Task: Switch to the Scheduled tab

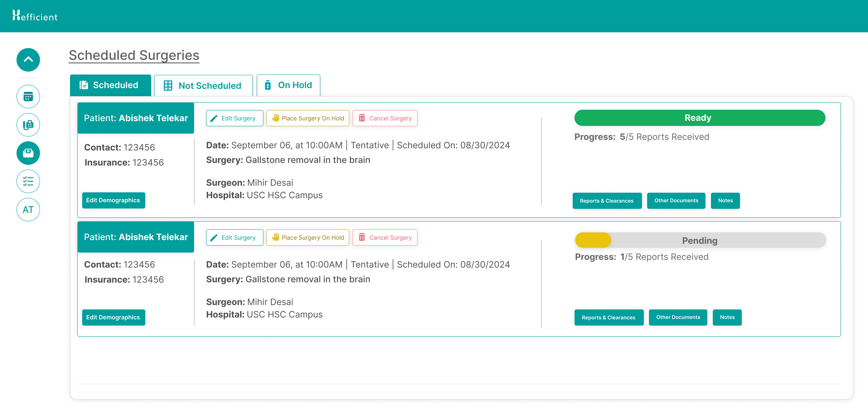Action: (x=111, y=85)
